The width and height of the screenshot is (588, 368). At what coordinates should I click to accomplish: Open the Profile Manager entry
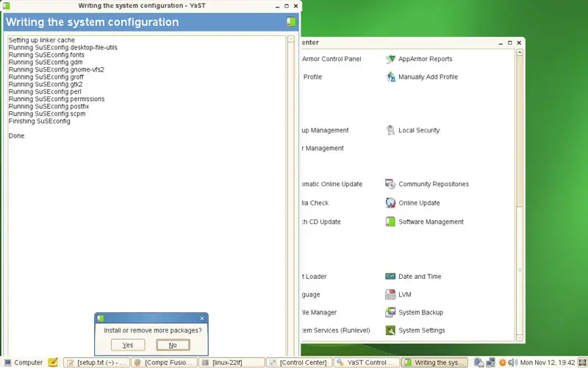click(x=320, y=312)
